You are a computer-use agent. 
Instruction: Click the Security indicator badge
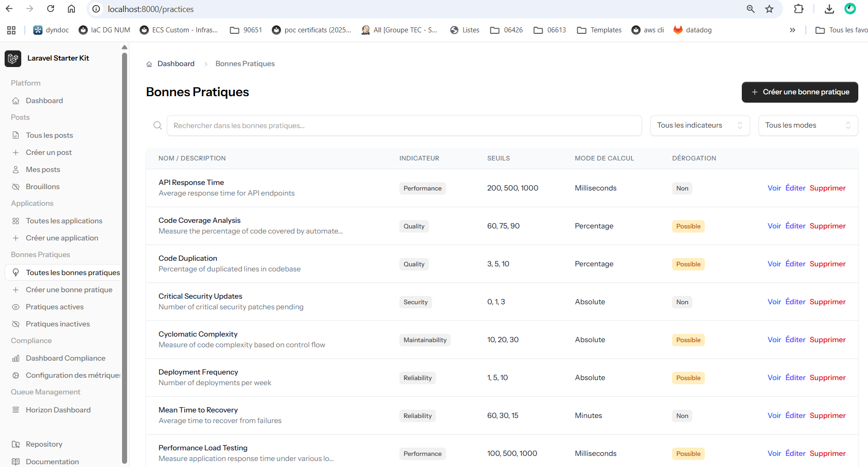coord(416,302)
